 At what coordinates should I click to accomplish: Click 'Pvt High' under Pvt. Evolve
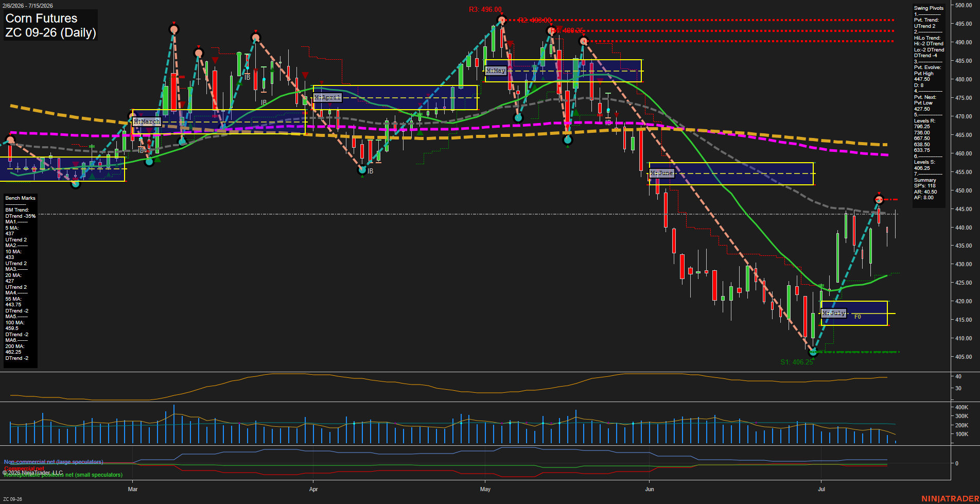point(924,74)
